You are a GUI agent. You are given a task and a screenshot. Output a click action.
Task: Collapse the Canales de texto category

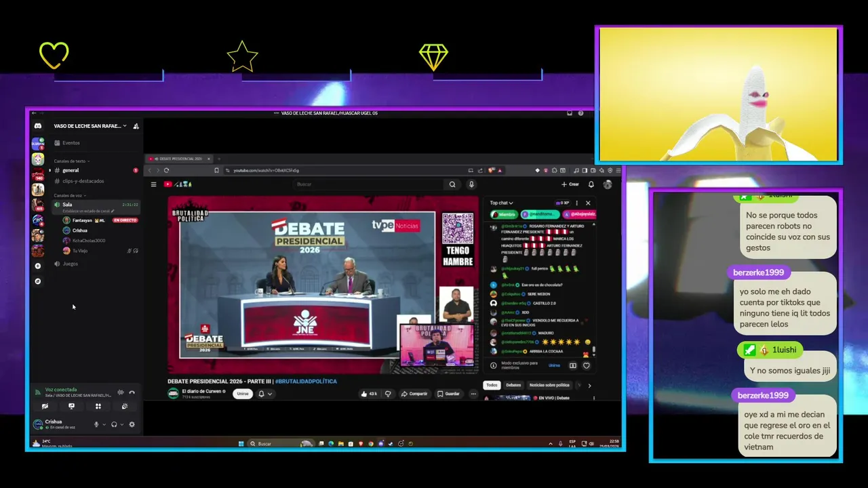pos(72,161)
